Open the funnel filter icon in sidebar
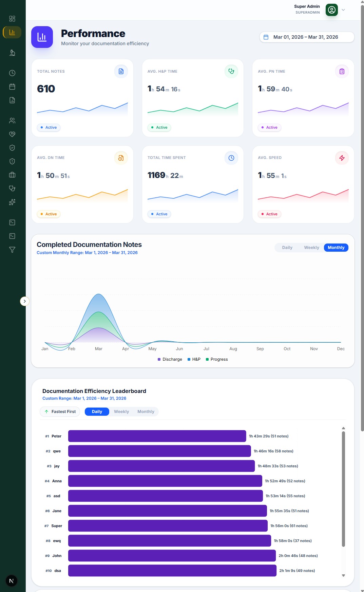Image resolution: width=364 pixels, height=592 pixels. 12,250
